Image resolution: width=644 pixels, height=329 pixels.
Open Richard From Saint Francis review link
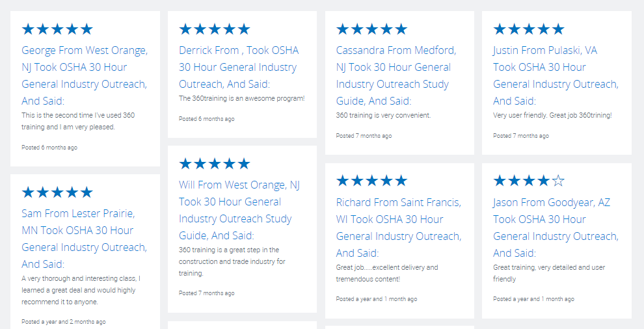point(398,228)
